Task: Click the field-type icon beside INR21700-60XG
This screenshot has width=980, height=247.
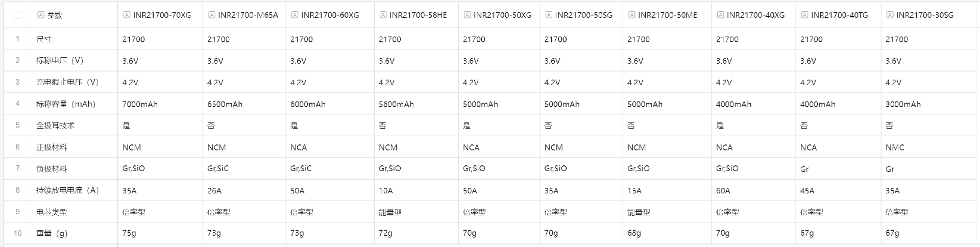Action: (295, 15)
